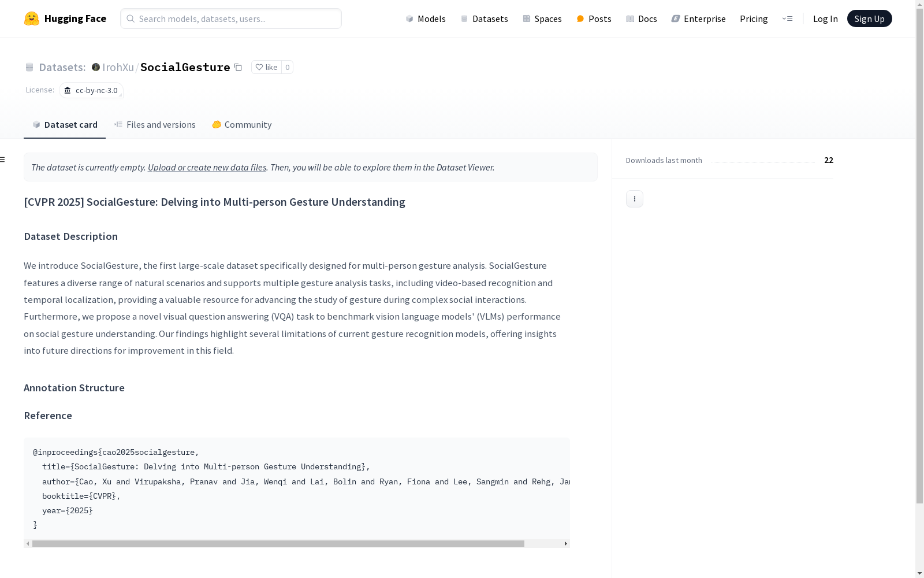
Task: Toggle the table of contents sidebar icon
Action: 3,160
